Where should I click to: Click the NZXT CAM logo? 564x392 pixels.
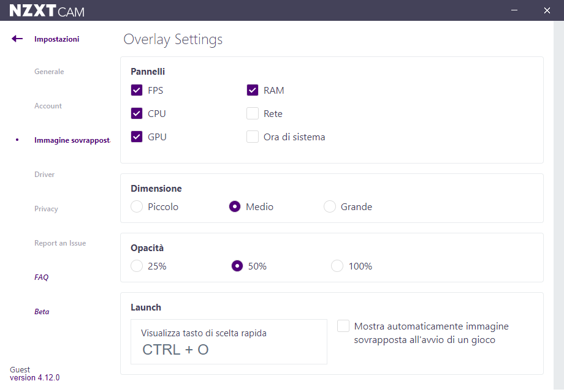point(47,10)
